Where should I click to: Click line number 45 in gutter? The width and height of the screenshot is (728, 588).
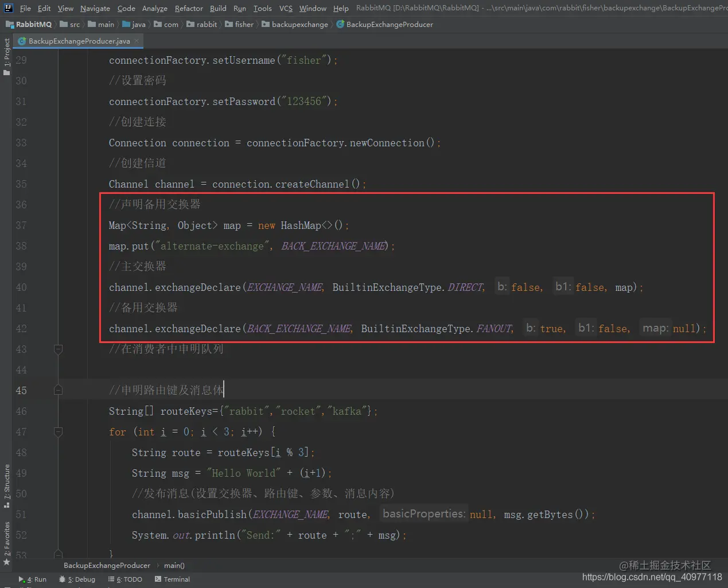21,391
